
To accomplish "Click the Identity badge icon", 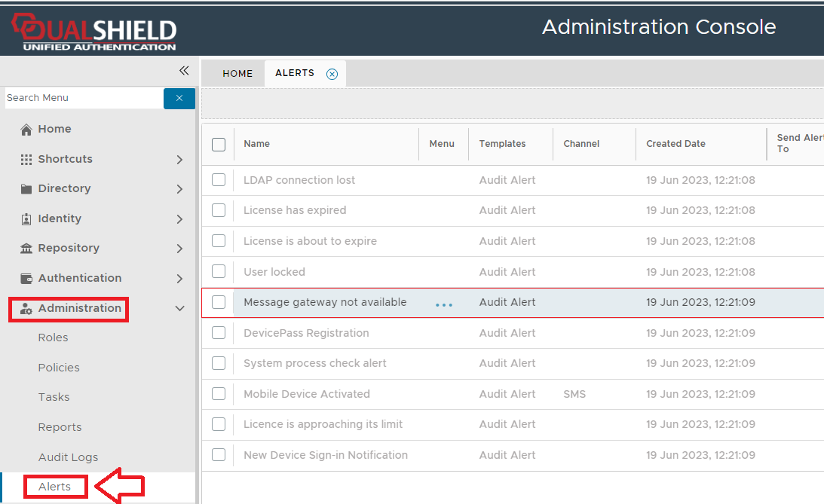I will pyautogui.click(x=26, y=219).
